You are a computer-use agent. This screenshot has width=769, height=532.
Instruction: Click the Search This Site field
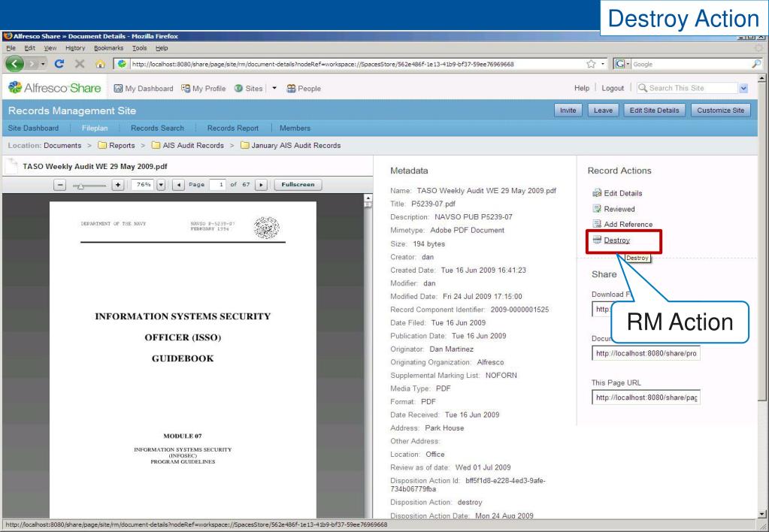[688, 88]
